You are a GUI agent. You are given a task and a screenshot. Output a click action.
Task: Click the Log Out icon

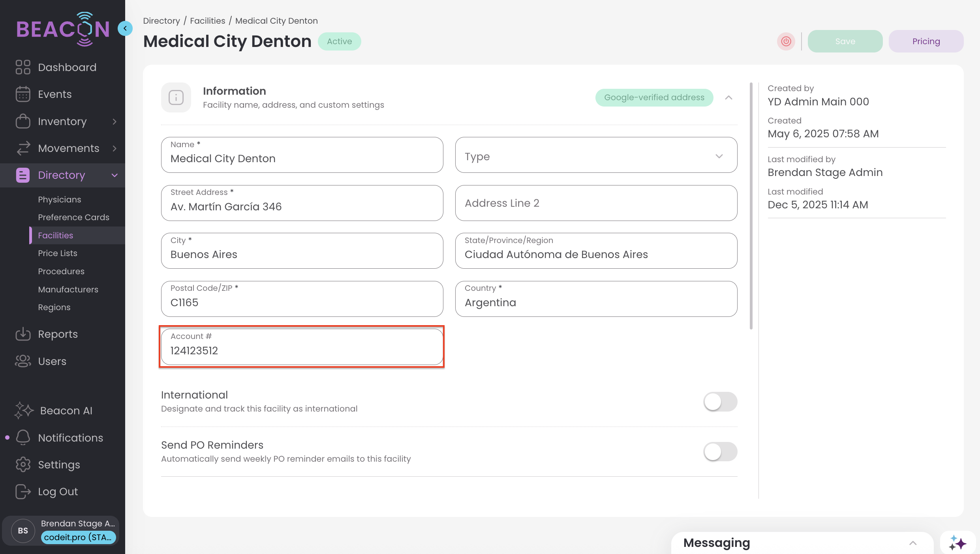pos(23,492)
